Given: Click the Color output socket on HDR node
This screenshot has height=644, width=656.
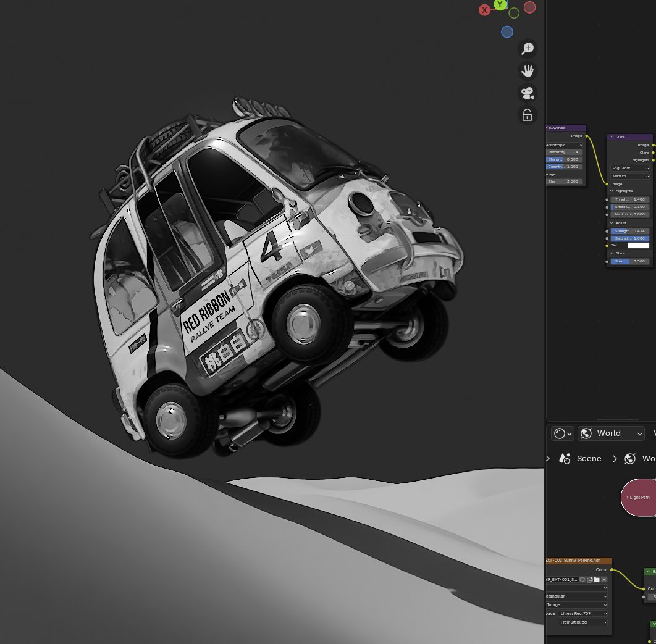Looking at the screenshot, I should pos(612,569).
